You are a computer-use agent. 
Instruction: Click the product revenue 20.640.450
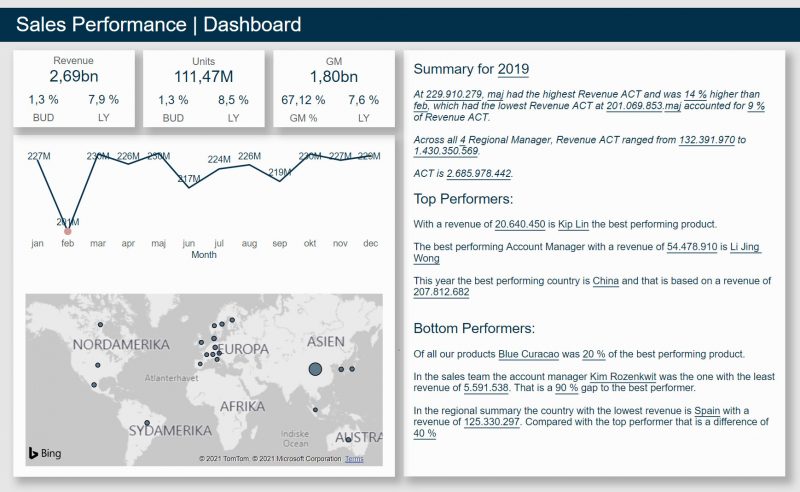coord(520,224)
